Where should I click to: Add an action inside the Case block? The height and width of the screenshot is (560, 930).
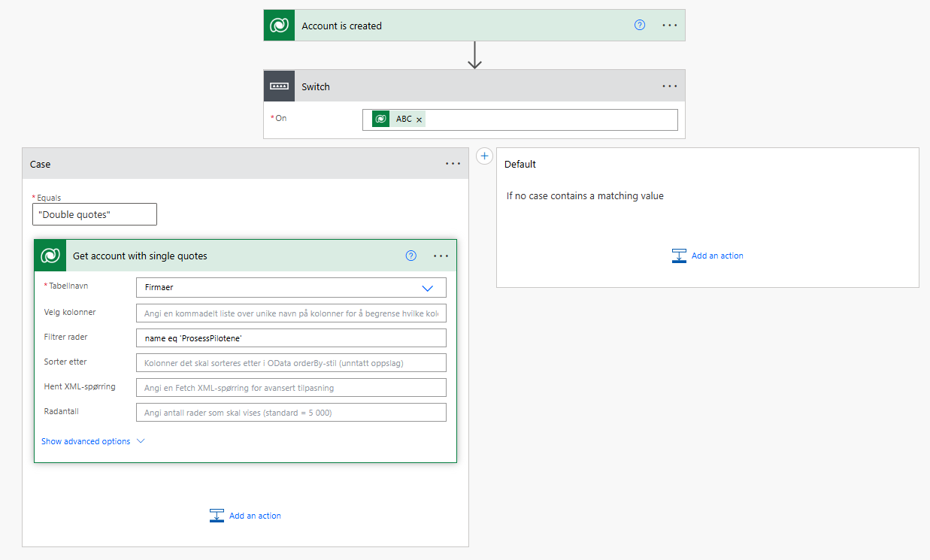pos(246,516)
